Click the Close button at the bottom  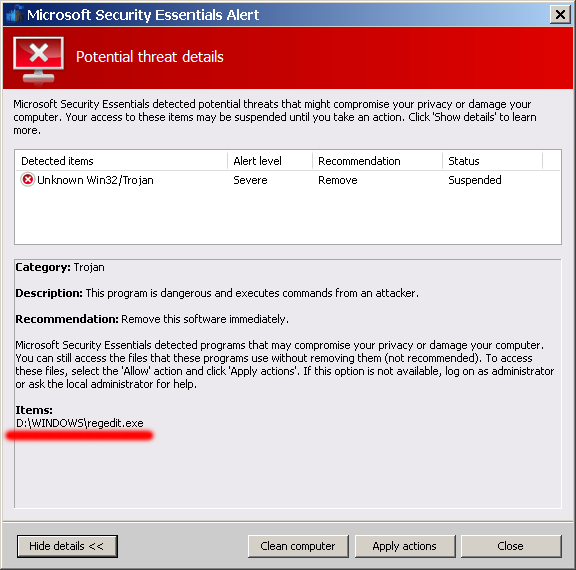[511, 546]
